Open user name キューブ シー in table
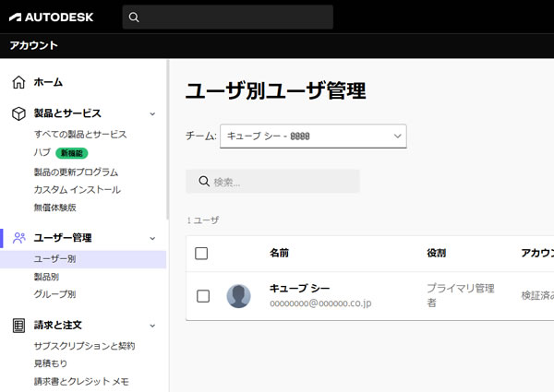The height and width of the screenshot is (392, 554). coord(299,289)
